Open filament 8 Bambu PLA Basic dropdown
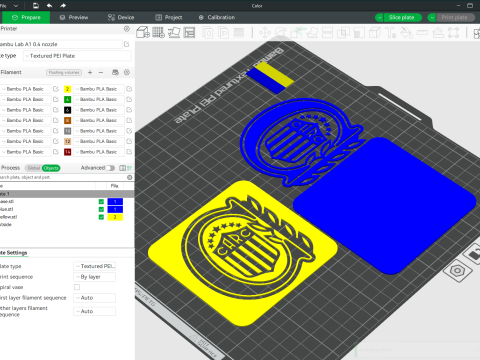 pos(99,120)
